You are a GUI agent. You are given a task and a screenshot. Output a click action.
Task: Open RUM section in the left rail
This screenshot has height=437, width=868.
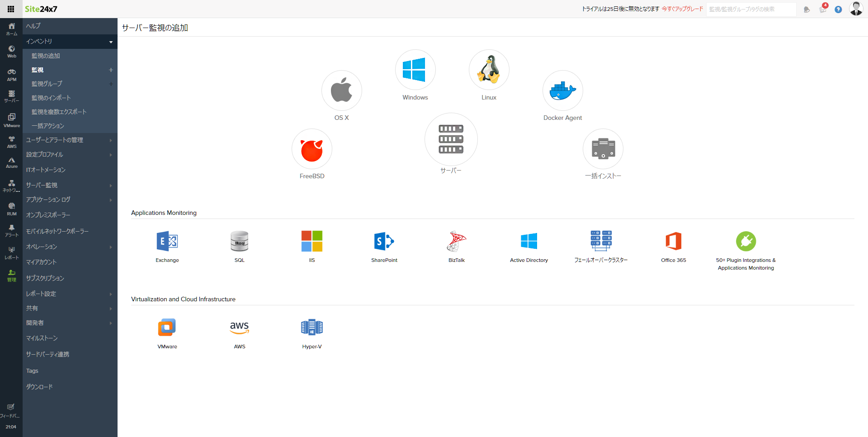(11, 209)
